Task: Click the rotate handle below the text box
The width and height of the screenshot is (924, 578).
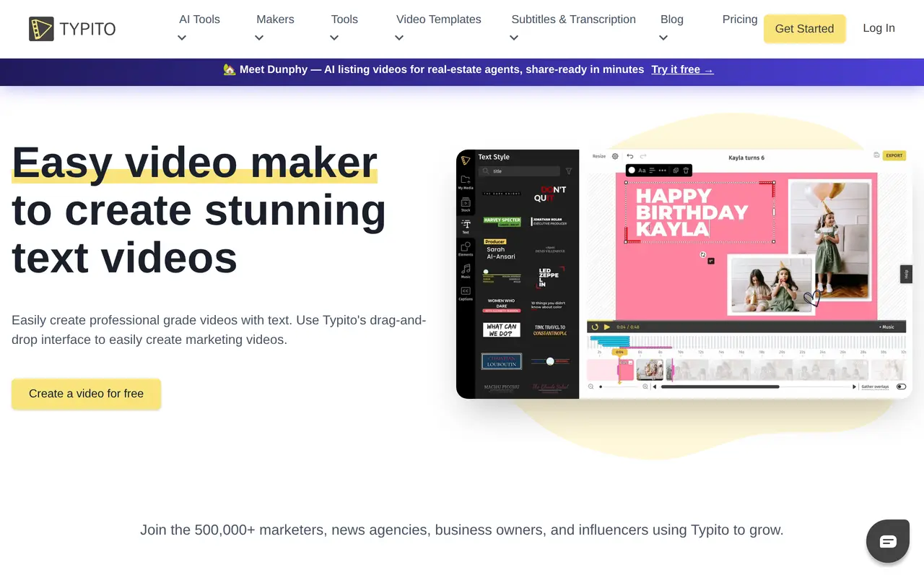Action: point(702,254)
